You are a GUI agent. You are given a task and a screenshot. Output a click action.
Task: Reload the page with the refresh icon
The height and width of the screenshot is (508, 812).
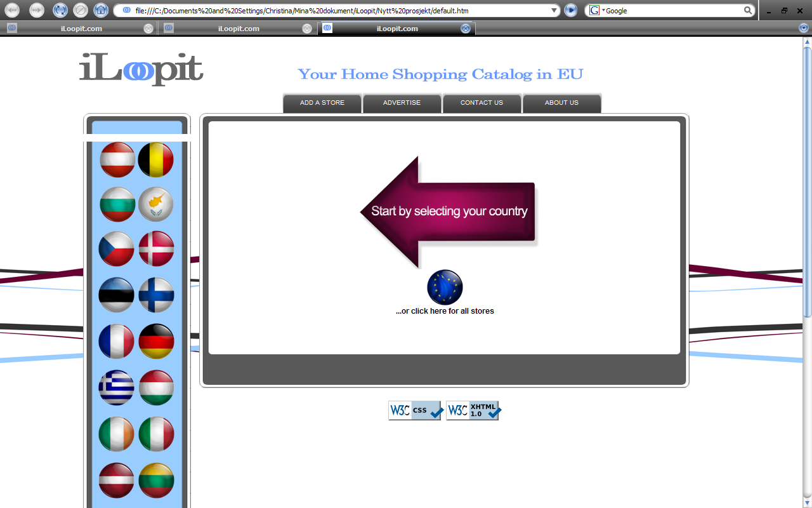60,10
